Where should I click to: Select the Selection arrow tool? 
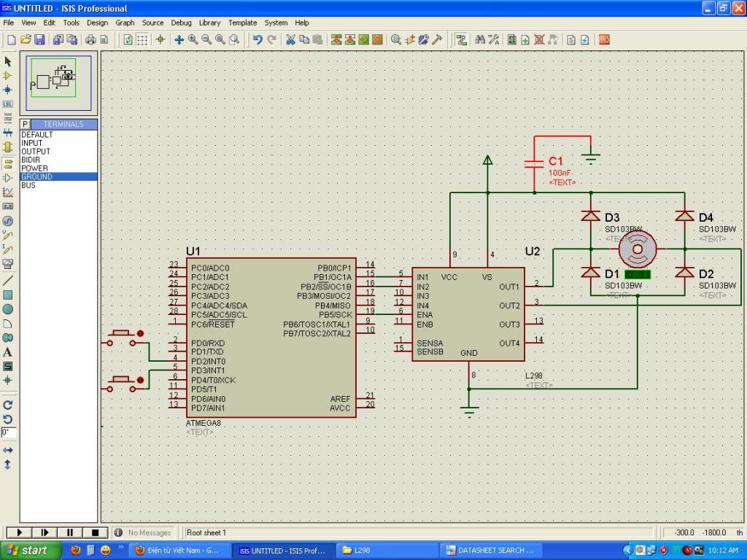[8, 61]
